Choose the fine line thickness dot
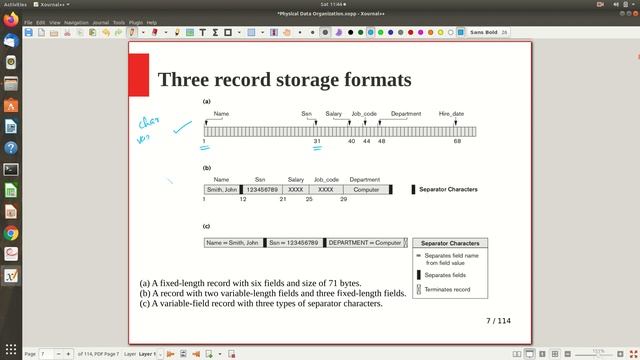Image resolution: width=640 pixels, height=360 pixels. (300, 33)
